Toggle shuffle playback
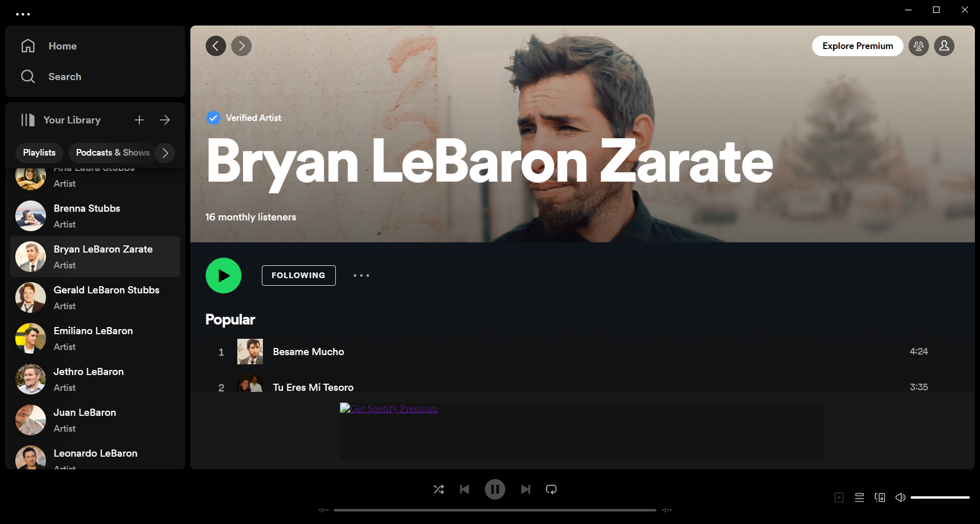980x524 pixels. (438, 489)
